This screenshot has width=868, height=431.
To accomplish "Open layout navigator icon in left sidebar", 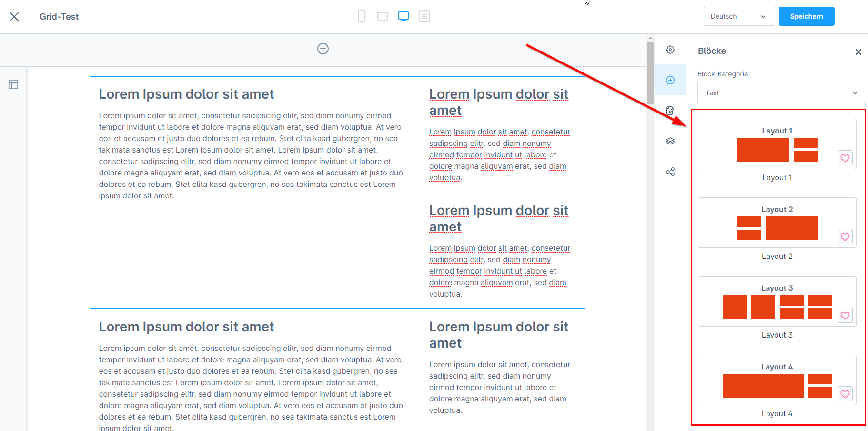I will (13, 84).
